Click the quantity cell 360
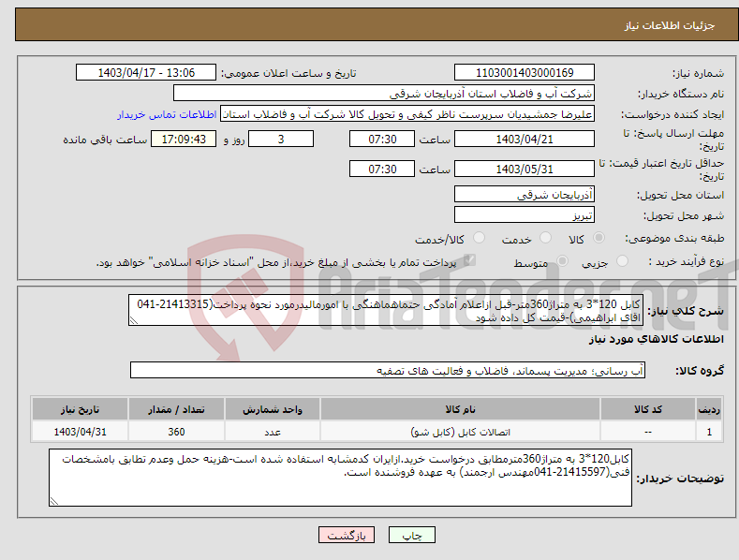739x560 pixels. 176,432
